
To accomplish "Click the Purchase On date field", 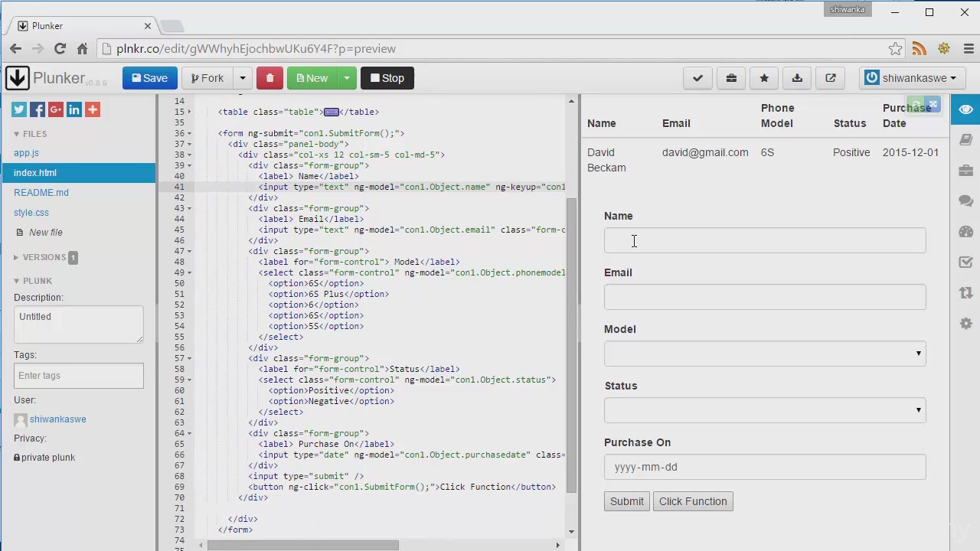I will pos(765,467).
